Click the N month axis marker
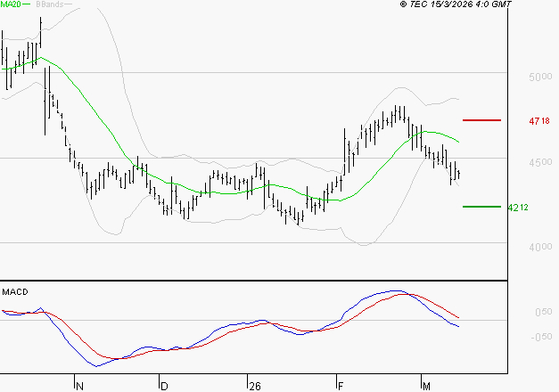Viewport: 559px width, 392px height. coord(79,386)
